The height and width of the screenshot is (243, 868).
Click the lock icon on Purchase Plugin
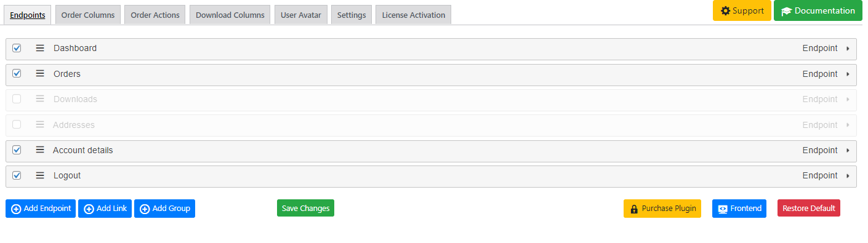(634, 209)
